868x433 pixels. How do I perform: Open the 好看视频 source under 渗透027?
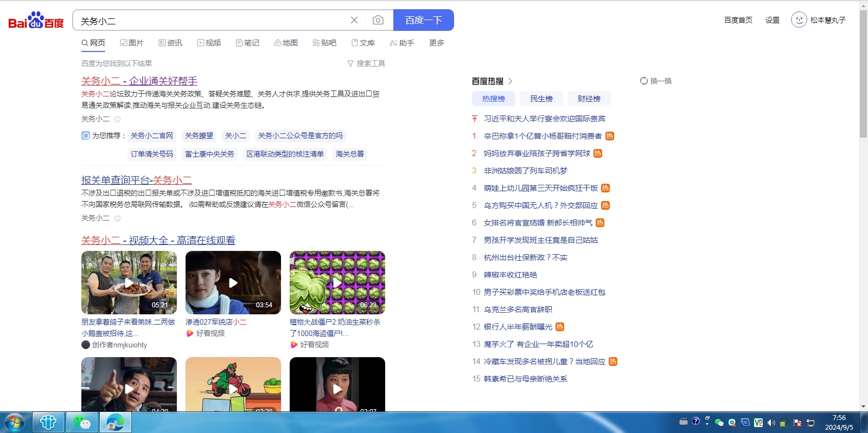click(x=206, y=333)
